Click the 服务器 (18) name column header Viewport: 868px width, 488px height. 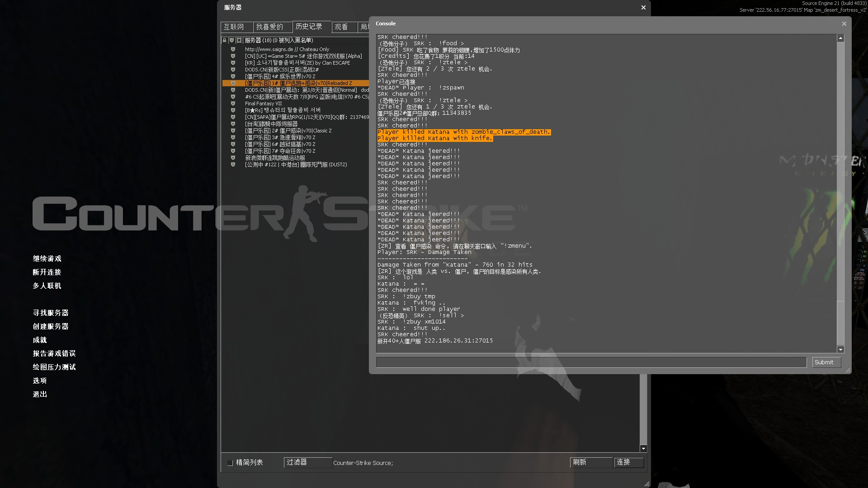306,40
